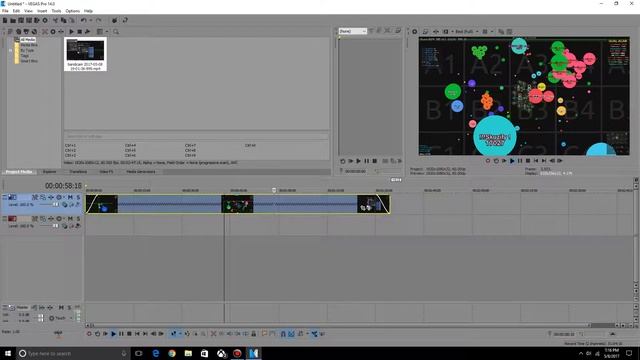The height and width of the screenshot is (360, 640).
Task: Open the Trimmer (None) media dropdown
Action: [353, 31]
